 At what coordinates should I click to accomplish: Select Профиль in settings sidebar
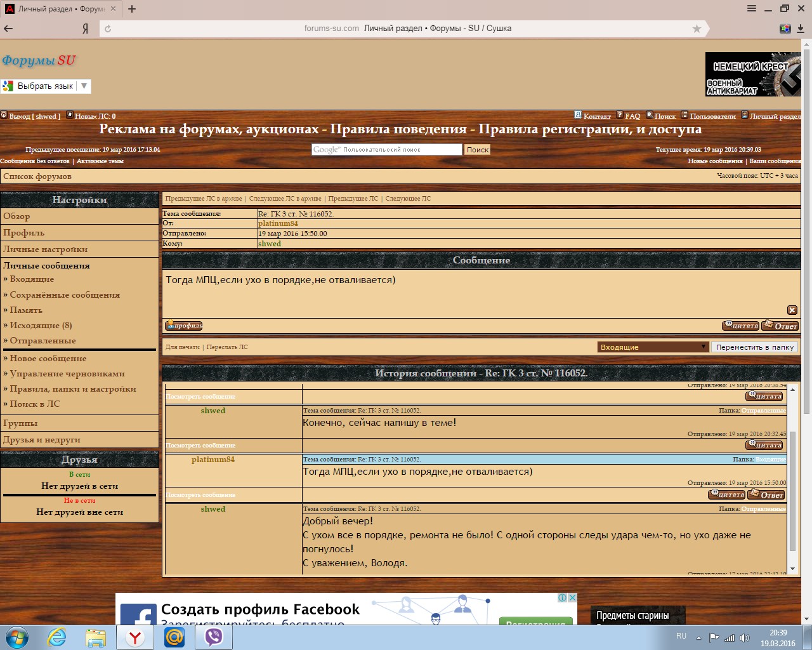[x=23, y=233]
